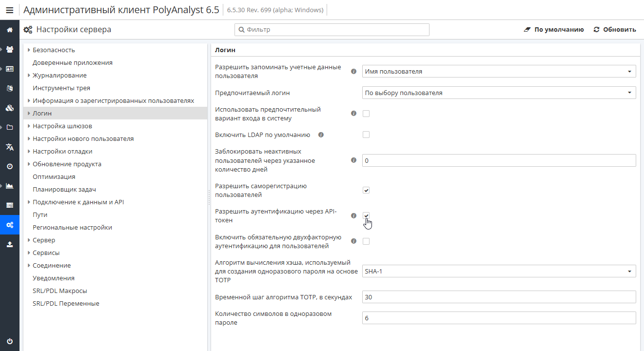
Task: Open the users group sidebar icon
Action: pos(10,49)
